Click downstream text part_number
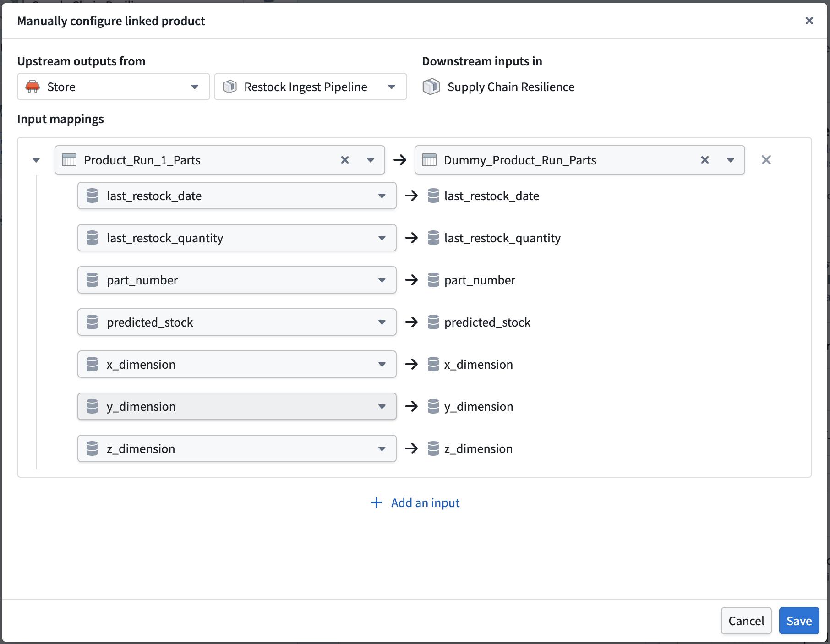The width and height of the screenshot is (830, 644). tap(480, 280)
